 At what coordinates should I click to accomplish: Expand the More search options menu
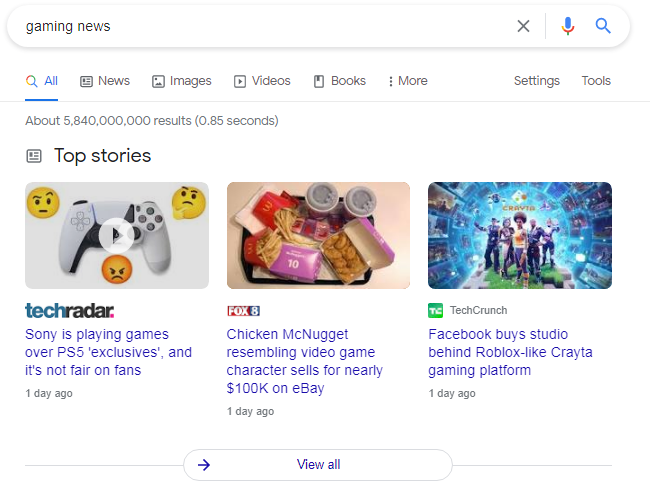407,81
